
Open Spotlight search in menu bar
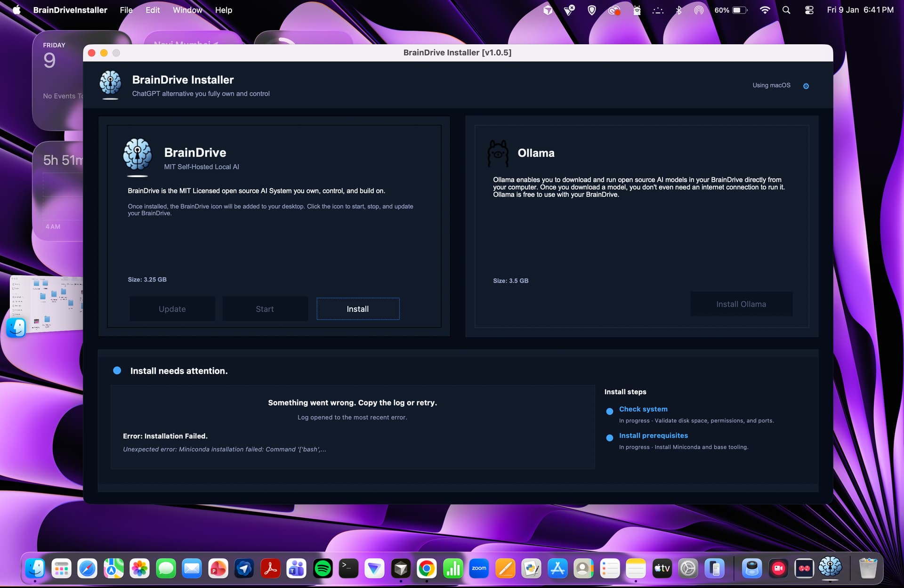coord(786,10)
